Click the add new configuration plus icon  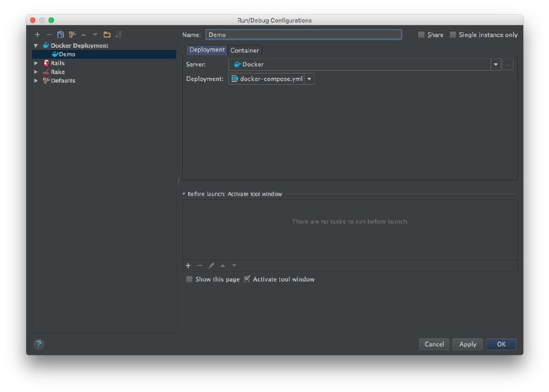(x=37, y=35)
